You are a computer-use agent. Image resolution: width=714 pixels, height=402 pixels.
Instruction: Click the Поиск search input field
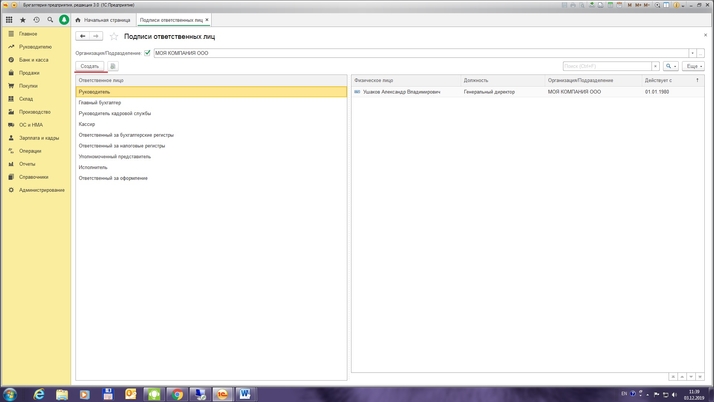[x=606, y=67]
